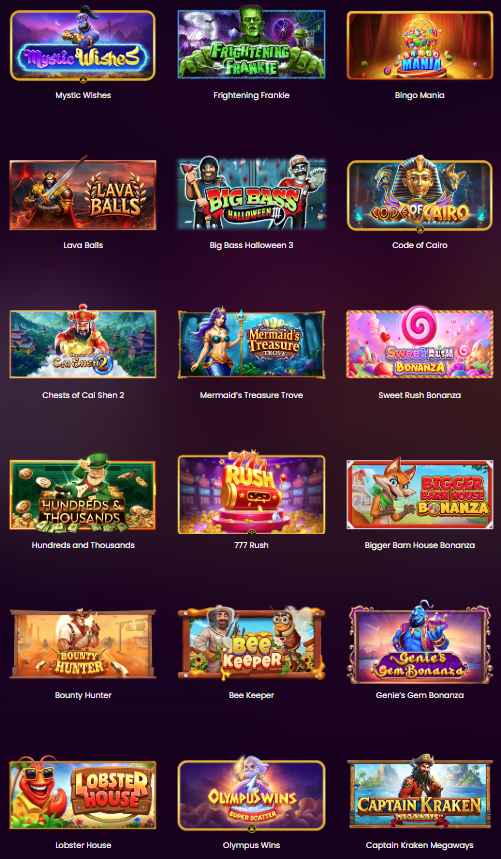Open the Lava Balls game thumbnail
Image resolution: width=501 pixels, height=859 pixels.
[83, 194]
